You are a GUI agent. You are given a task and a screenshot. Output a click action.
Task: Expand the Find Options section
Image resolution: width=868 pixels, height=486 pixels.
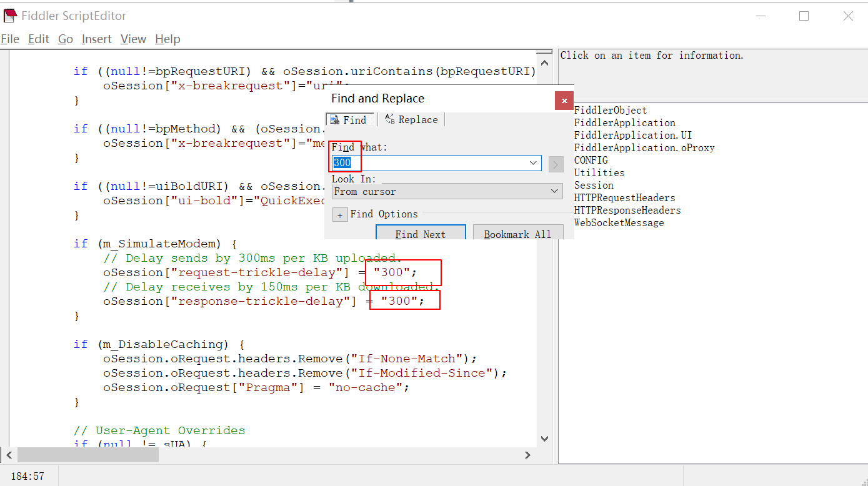click(x=339, y=215)
